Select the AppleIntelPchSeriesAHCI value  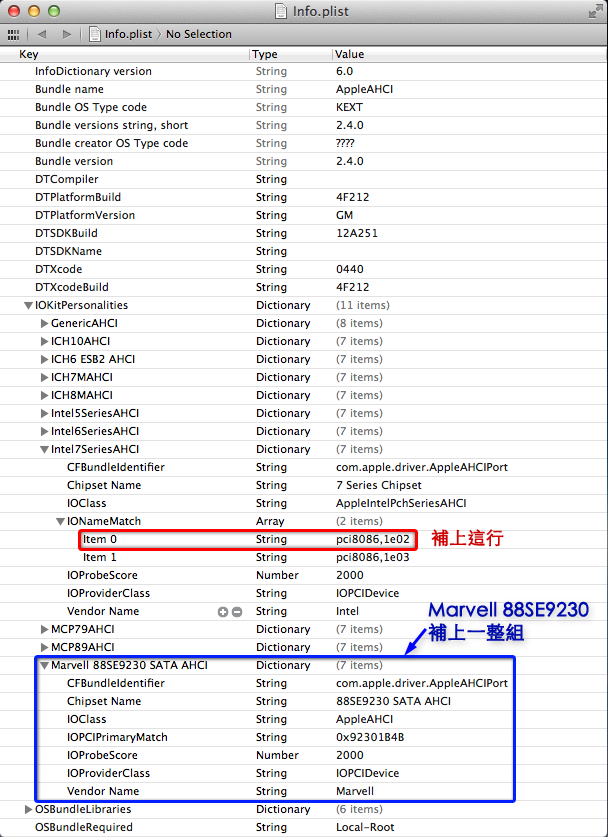401,503
